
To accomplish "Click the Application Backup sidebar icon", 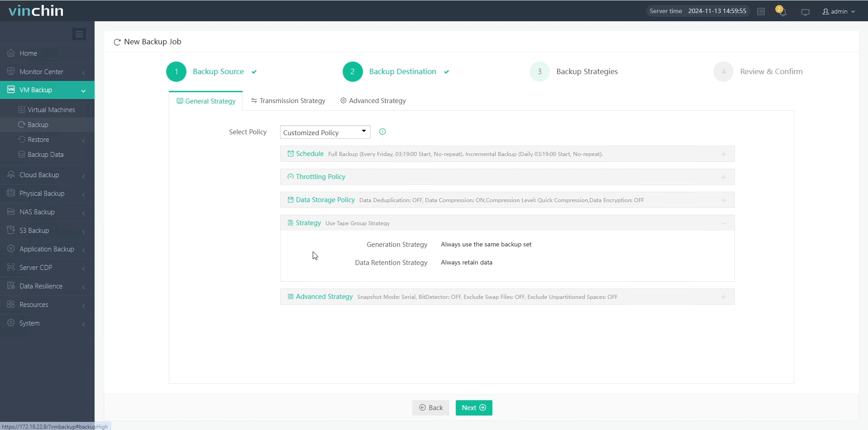I will point(11,249).
